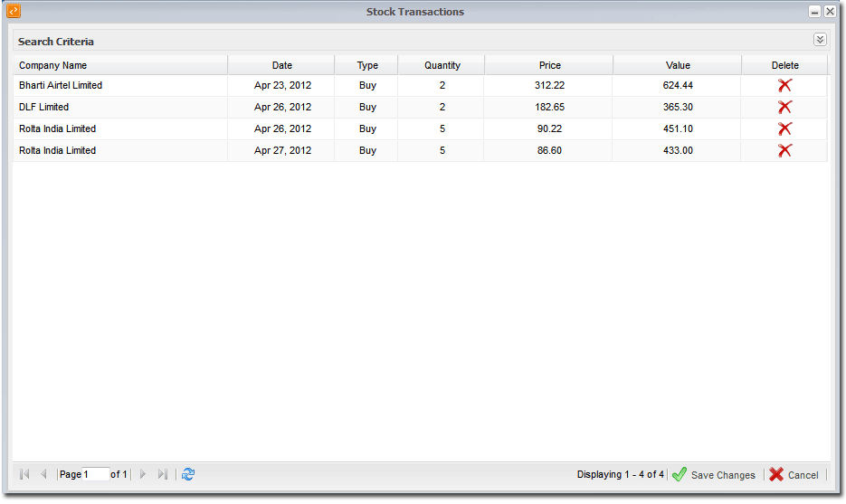Screen dimensions: 846x504
Task: Click the Cancel button
Action: pos(794,475)
